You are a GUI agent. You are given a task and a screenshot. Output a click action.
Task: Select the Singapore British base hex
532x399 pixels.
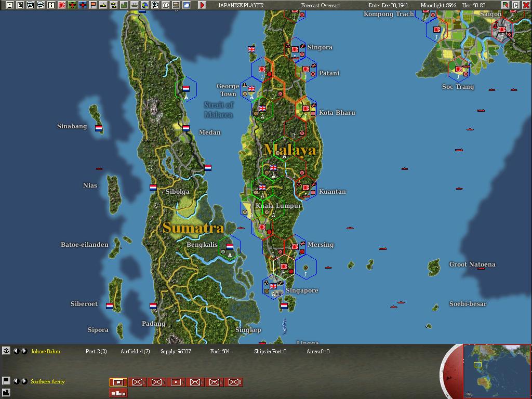pos(273,287)
